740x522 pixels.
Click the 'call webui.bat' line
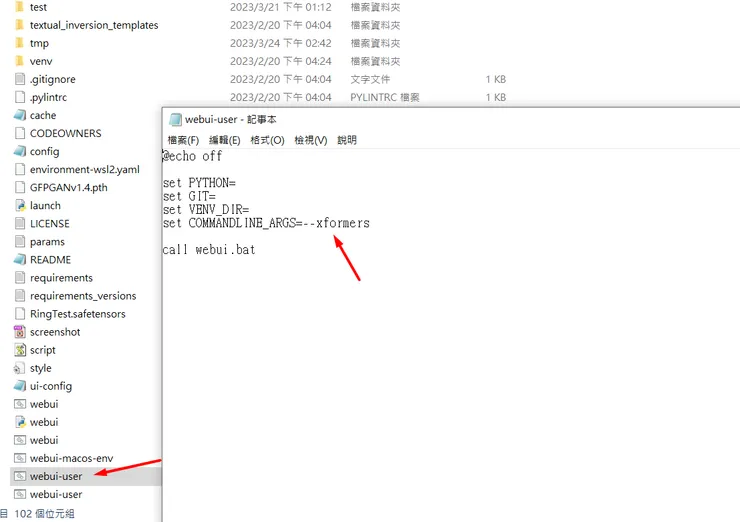[209, 250]
